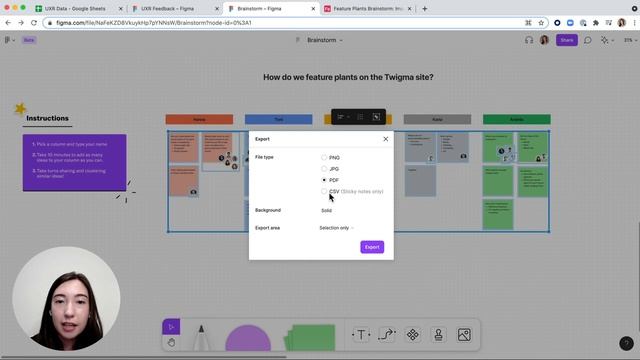Go back in browser history
The width and height of the screenshot is (640, 360).
8,23
